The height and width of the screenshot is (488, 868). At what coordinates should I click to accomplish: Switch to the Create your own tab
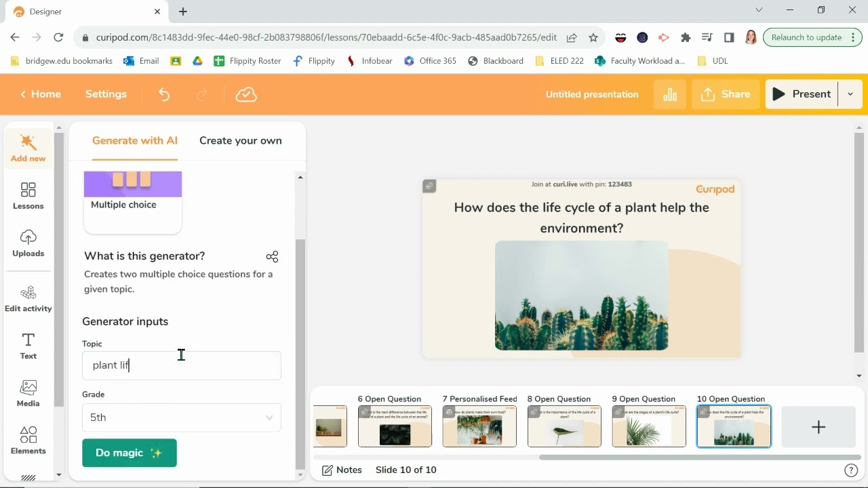(240, 140)
